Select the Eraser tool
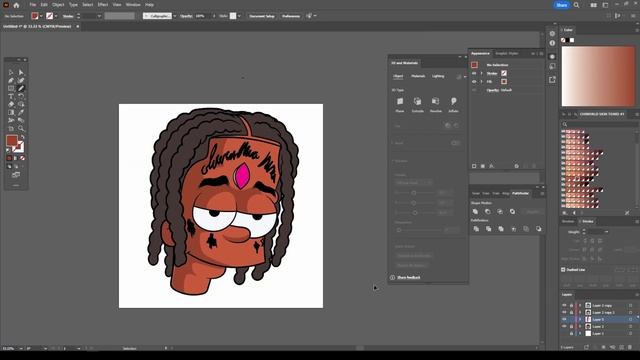 [x=11, y=104]
